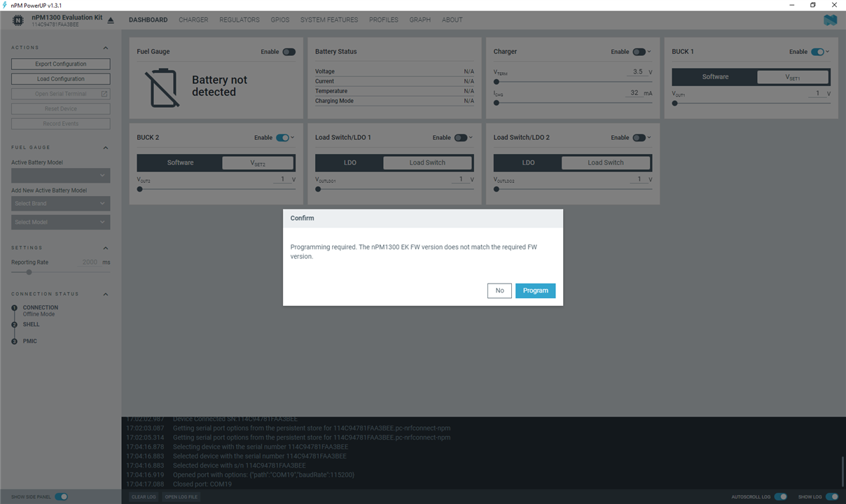The height and width of the screenshot is (504, 846).
Task: Select VSET1 mode in BUCK 1
Action: (792, 77)
